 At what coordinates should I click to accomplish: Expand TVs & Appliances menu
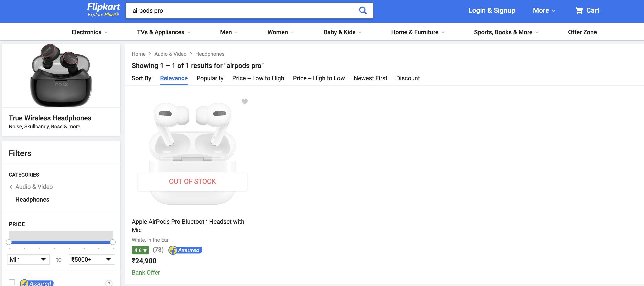click(x=163, y=32)
